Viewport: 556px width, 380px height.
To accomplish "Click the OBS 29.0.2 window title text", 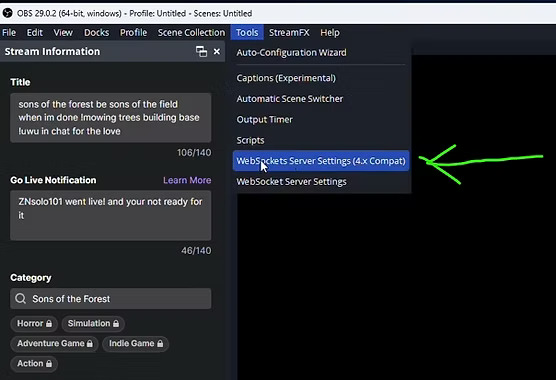I will [x=134, y=13].
